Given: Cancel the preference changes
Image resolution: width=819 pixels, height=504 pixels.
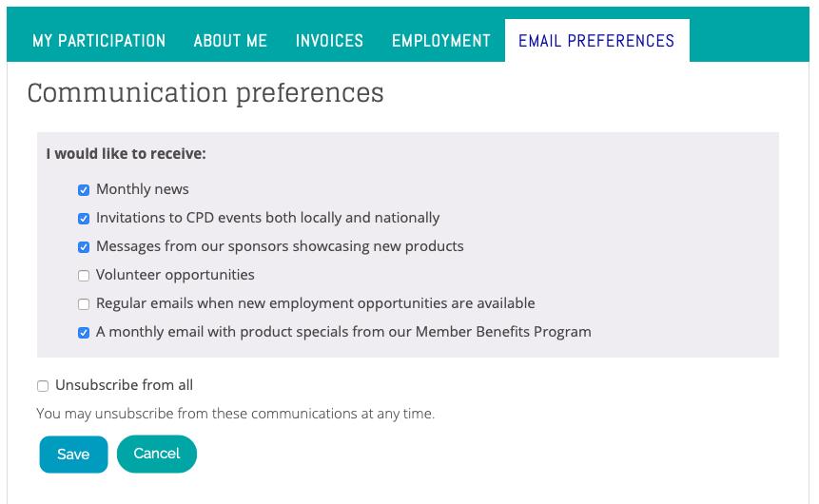Looking at the screenshot, I should 157,454.
